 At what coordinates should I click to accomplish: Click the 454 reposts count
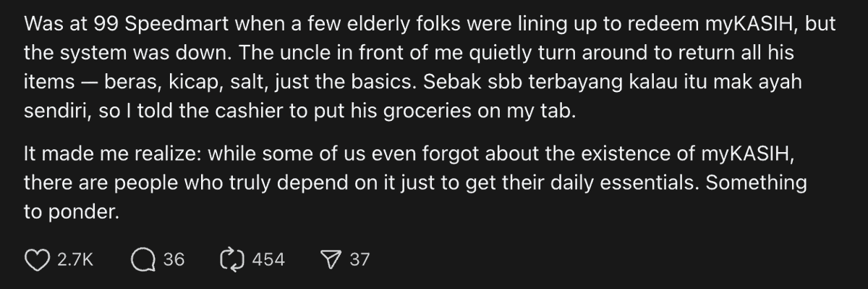(x=268, y=259)
